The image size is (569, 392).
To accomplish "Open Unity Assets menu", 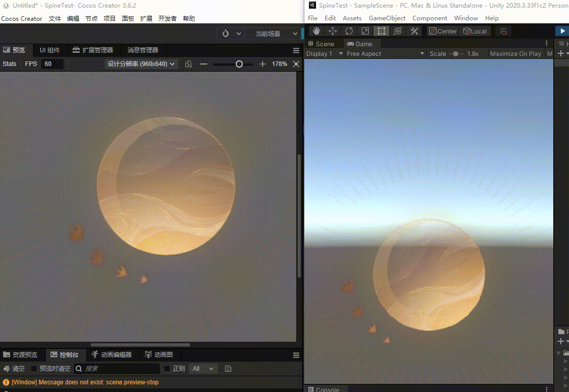I will click(x=352, y=18).
